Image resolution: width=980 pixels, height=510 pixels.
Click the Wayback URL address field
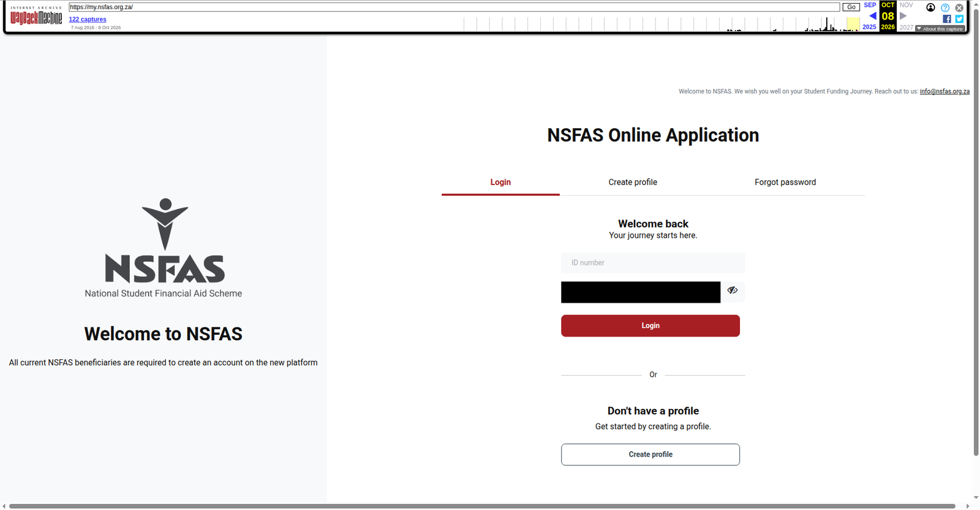pyautogui.click(x=454, y=7)
